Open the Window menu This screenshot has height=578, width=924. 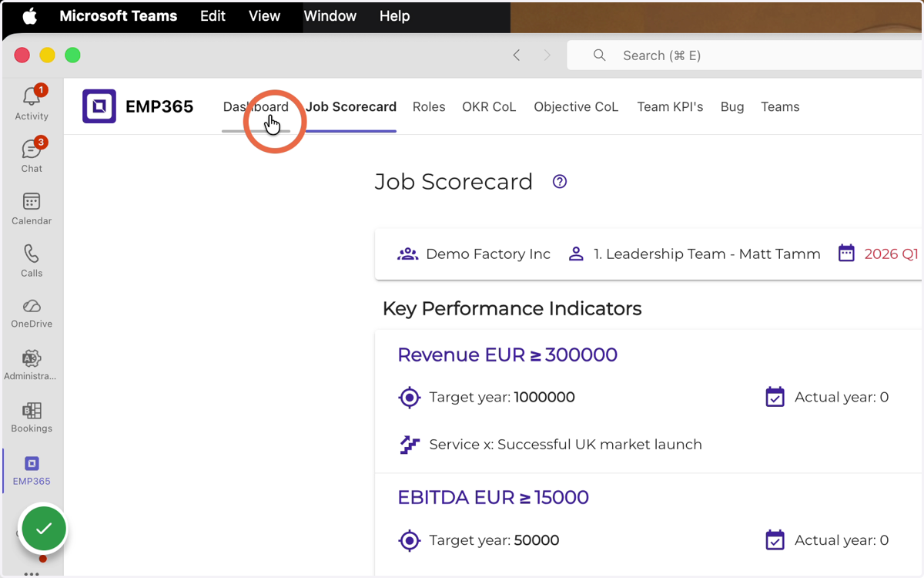point(330,16)
